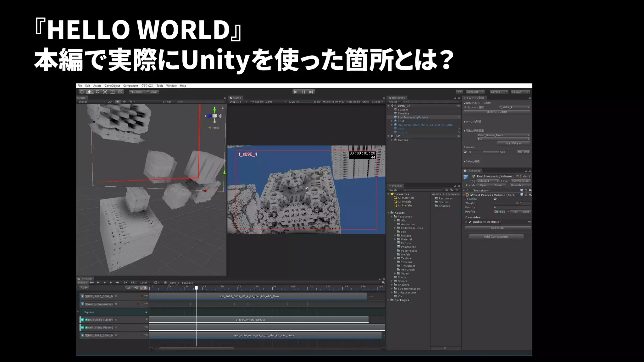Click the Play button in the editor toolbar

click(x=296, y=92)
